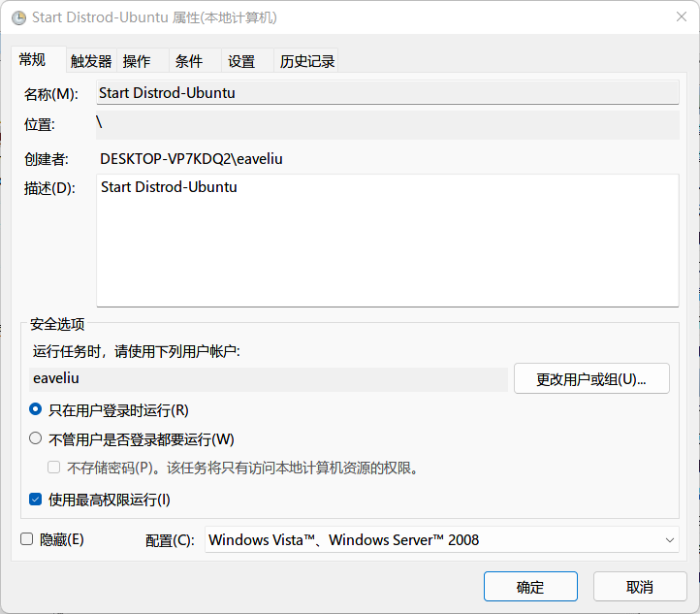Viewport: 700px width, 614px height.
Task: Uncheck 使用最高权限运行(I)
Action: click(x=35, y=500)
